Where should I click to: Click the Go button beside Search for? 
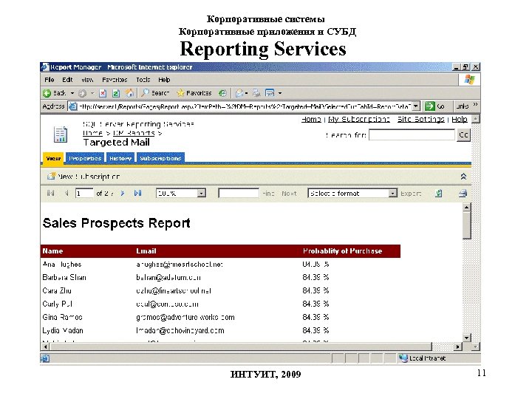click(x=463, y=134)
